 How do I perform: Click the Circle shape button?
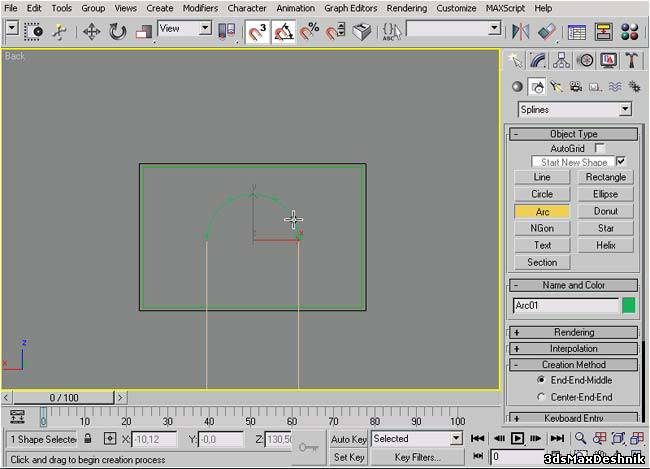(x=542, y=194)
